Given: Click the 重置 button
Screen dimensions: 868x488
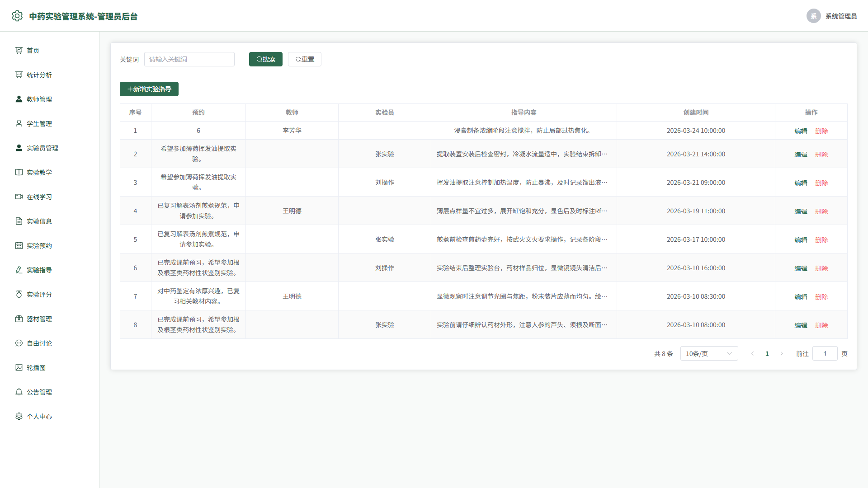Looking at the screenshot, I should 305,59.
